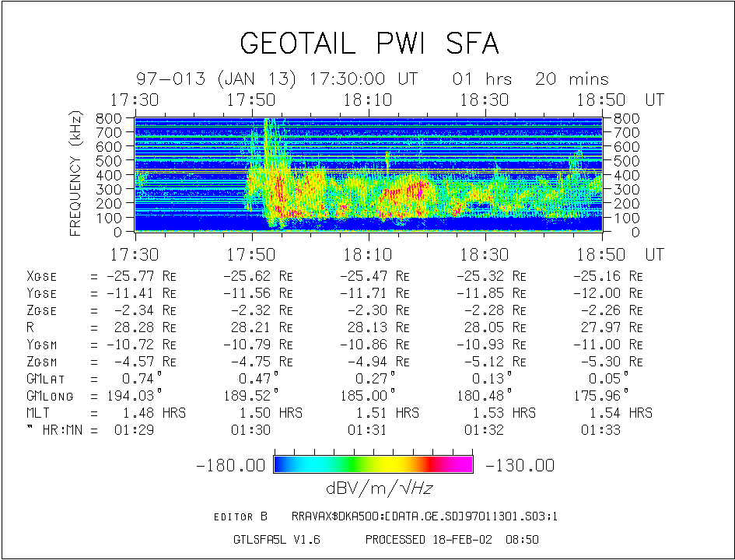Image resolution: width=735 pixels, height=560 pixels.
Task: Select the 97-013 (JAN 13) date header
Action: (216, 79)
